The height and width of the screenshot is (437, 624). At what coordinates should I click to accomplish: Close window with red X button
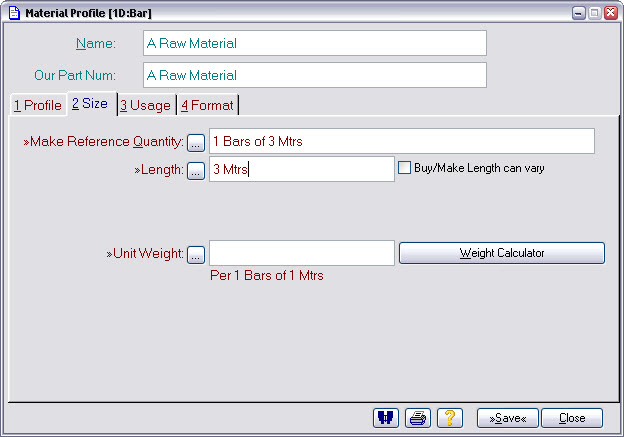tap(610, 13)
